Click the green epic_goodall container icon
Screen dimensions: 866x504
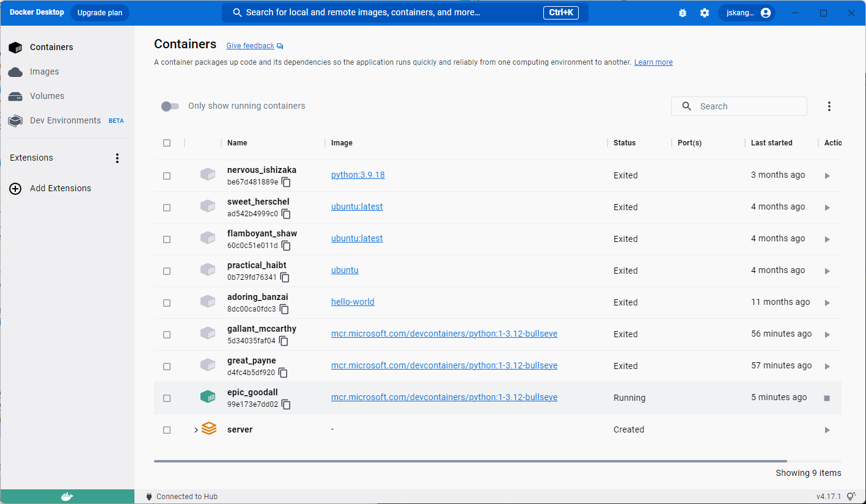coord(208,397)
